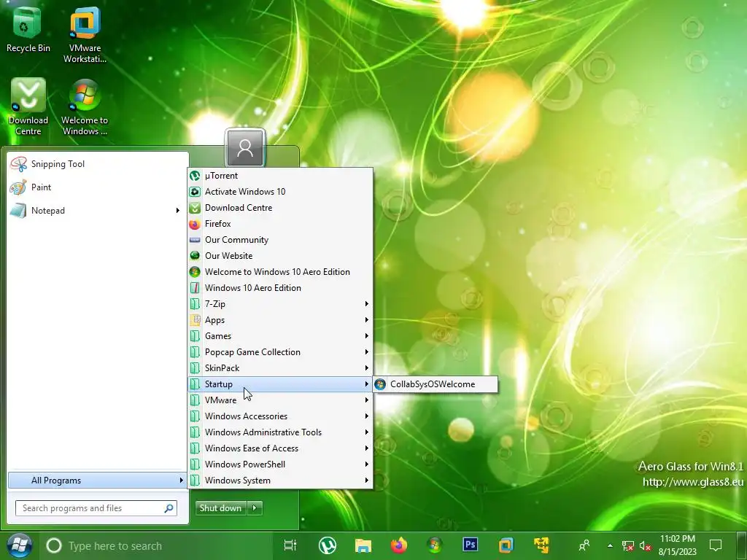
Task: Expand the 7-Zip folder
Action: tap(280, 304)
